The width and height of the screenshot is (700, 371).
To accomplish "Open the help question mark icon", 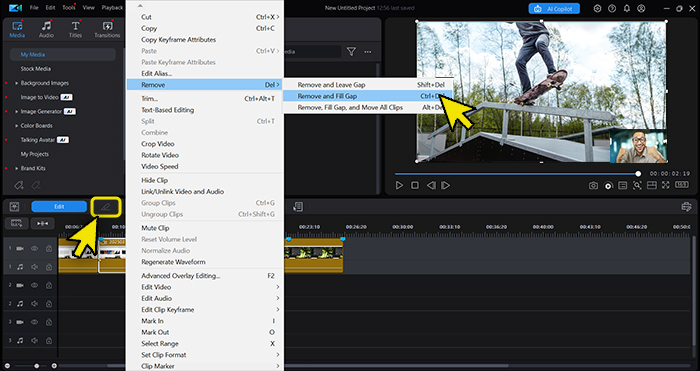I will click(612, 8).
